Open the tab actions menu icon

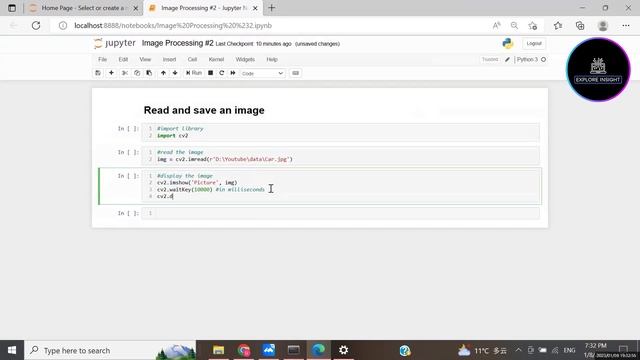click(12, 8)
